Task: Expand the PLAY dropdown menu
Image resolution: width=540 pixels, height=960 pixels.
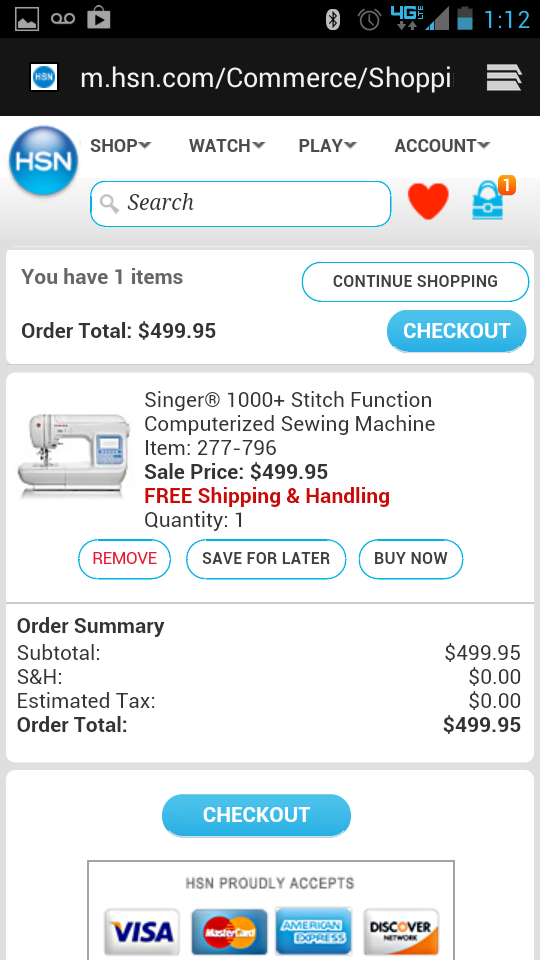Action: click(327, 146)
